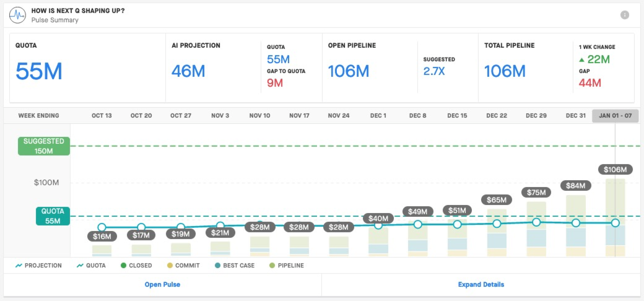Click the 106M Open Pipeline value
The width and height of the screenshot is (644, 301).
348,71
